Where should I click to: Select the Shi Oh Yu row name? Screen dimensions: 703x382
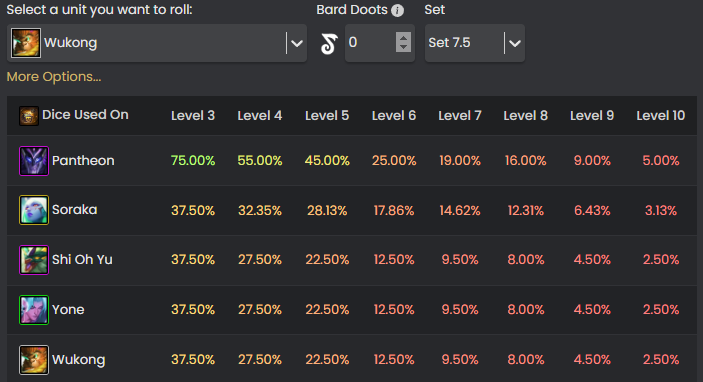pos(82,260)
